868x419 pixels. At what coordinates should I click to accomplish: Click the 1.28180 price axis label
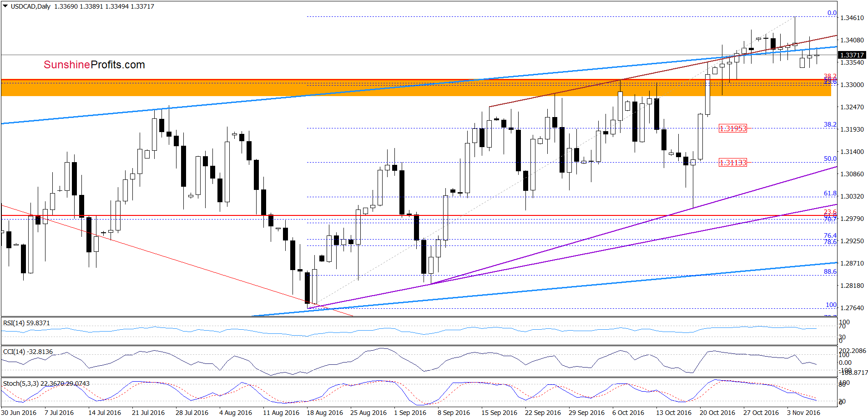852,286
